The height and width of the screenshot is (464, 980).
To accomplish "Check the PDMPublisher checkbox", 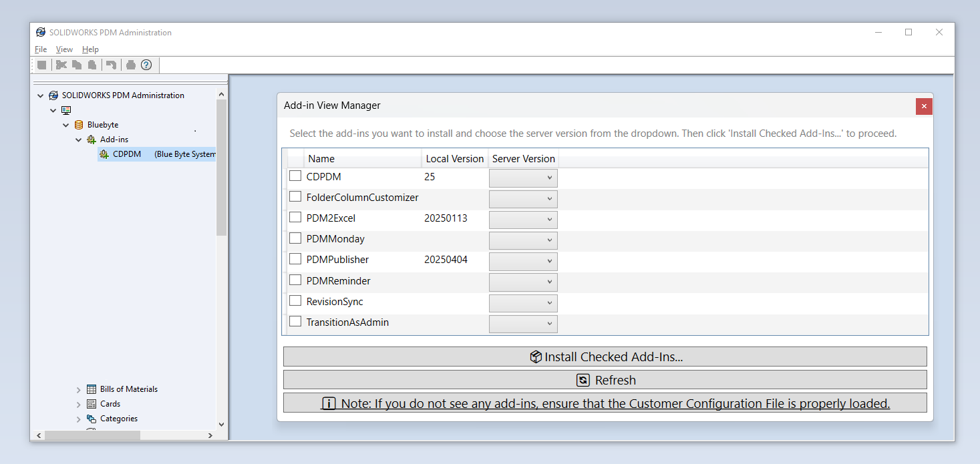I will (x=295, y=258).
